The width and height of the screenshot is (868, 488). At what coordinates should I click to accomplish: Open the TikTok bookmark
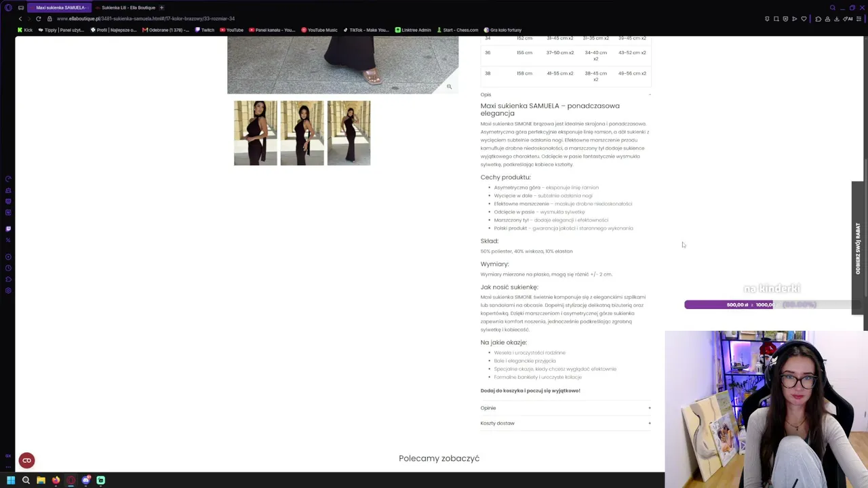(366, 30)
